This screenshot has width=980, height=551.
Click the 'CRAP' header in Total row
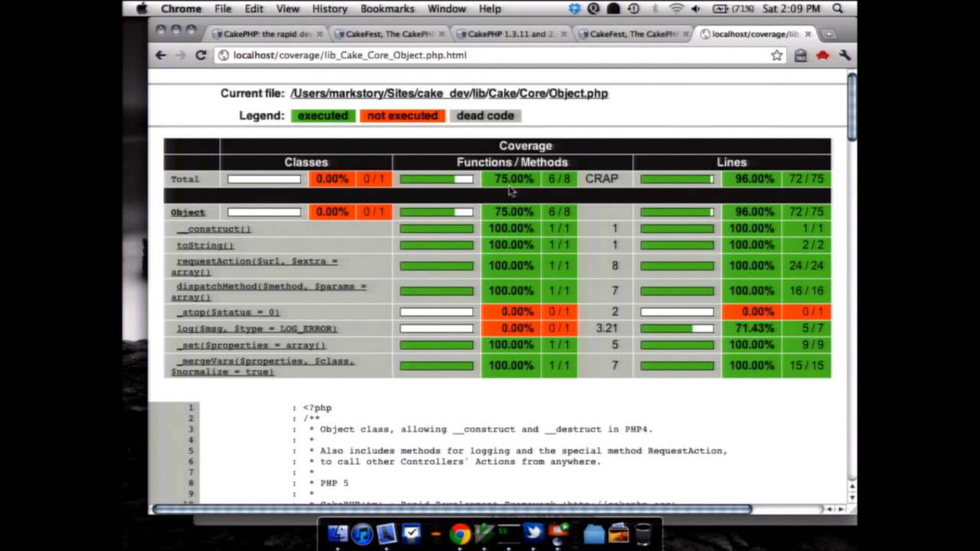point(601,178)
